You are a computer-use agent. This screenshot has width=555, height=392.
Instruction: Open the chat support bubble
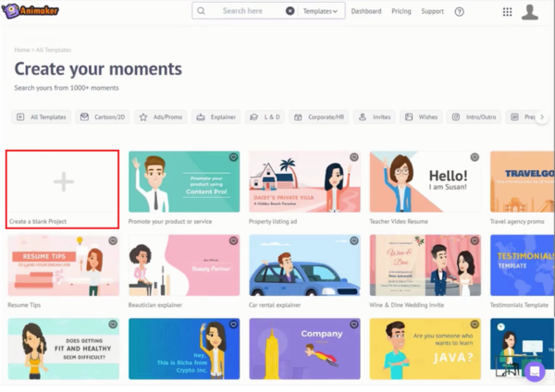[x=534, y=372]
